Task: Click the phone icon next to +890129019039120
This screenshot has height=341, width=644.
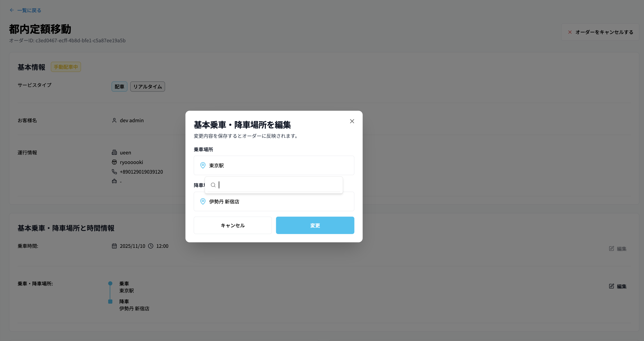Action: [114, 172]
